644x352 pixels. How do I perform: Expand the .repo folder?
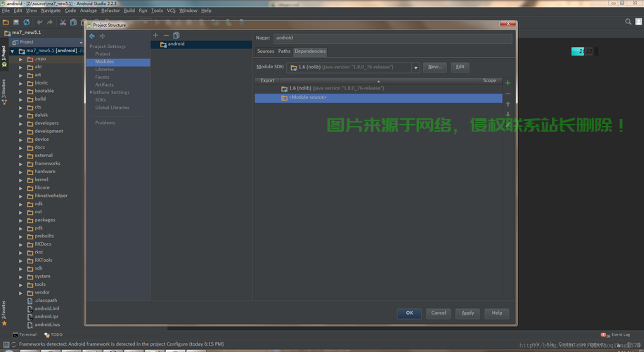20,59
